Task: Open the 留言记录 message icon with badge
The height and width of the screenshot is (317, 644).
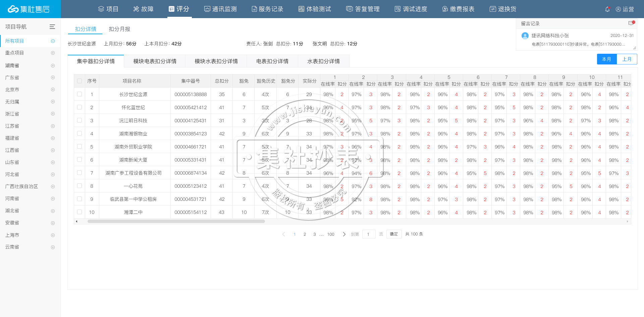Action: coord(631,23)
